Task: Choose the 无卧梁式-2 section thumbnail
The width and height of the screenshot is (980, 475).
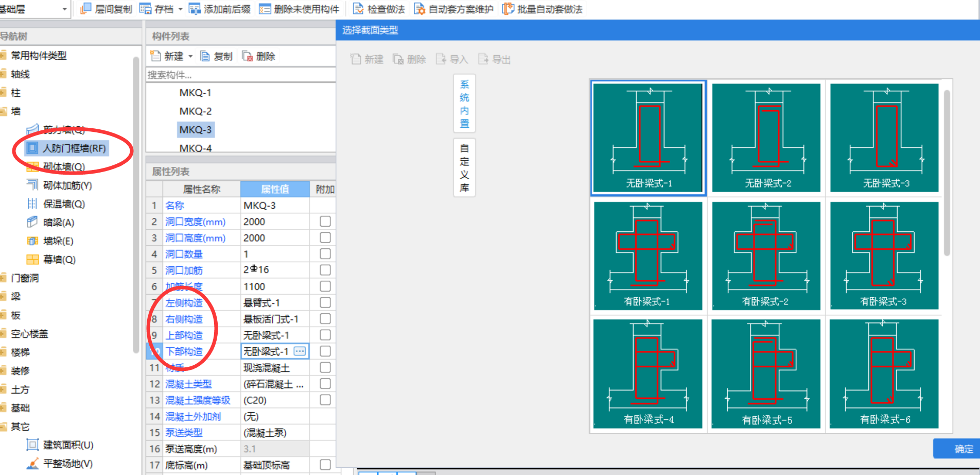Action: 766,138
